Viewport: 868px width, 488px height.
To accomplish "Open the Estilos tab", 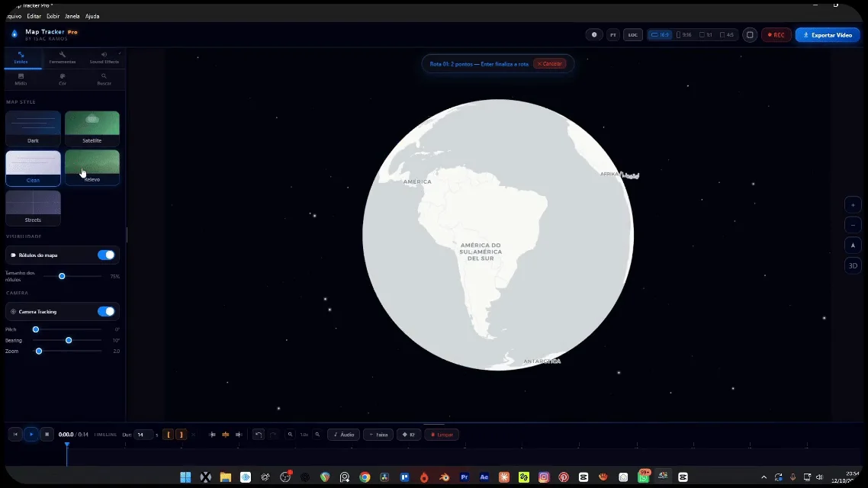I will tap(21, 57).
